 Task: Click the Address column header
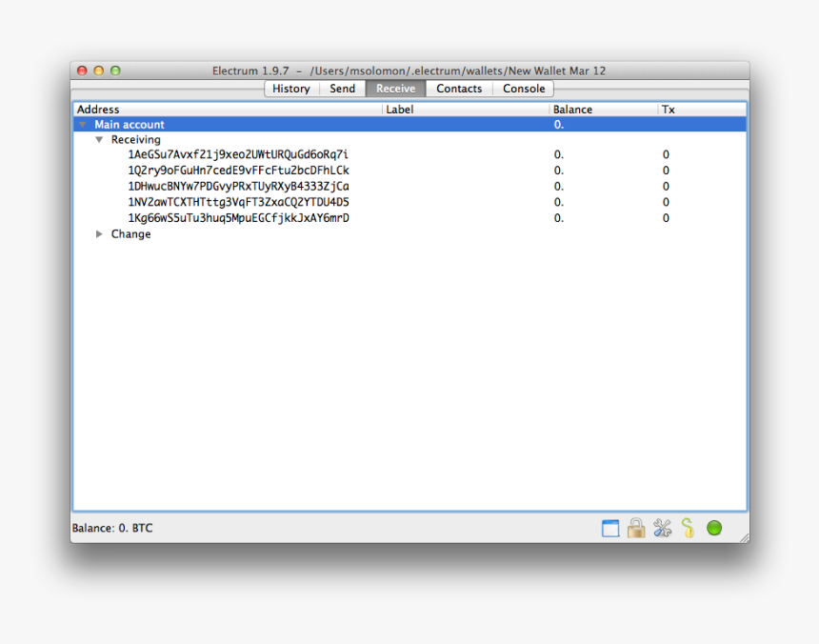click(x=228, y=110)
